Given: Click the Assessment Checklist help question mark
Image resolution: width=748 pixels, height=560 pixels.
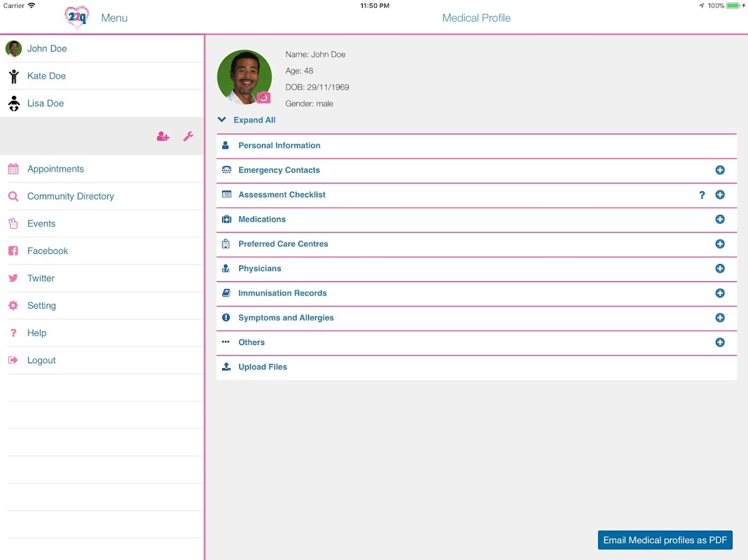Looking at the screenshot, I should [x=702, y=195].
